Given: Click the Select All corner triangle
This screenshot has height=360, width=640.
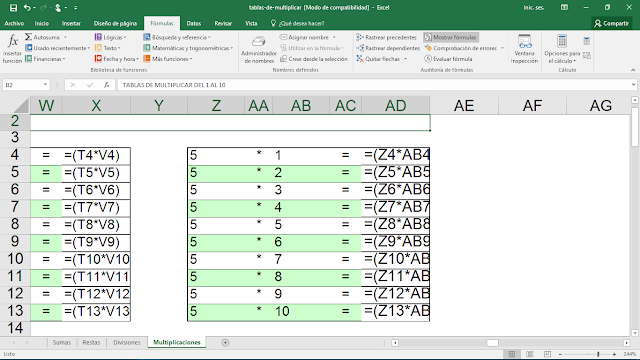Looking at the screenshot, I should (x=20, y=106).
